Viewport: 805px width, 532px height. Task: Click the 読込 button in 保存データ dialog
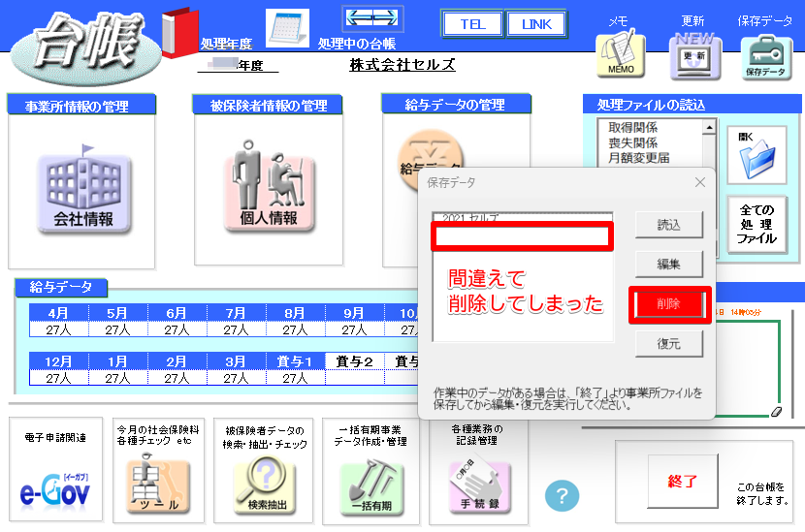pos(668,225)
